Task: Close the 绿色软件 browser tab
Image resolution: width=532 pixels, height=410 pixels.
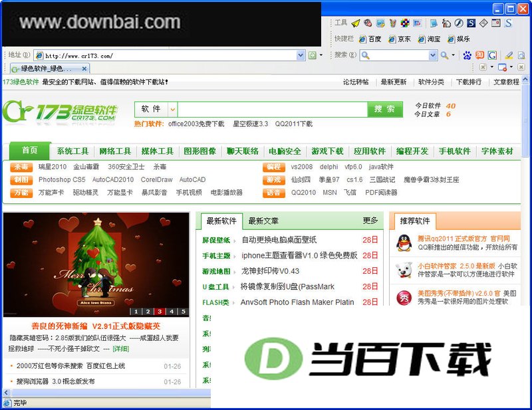Action: click(84, 69)
